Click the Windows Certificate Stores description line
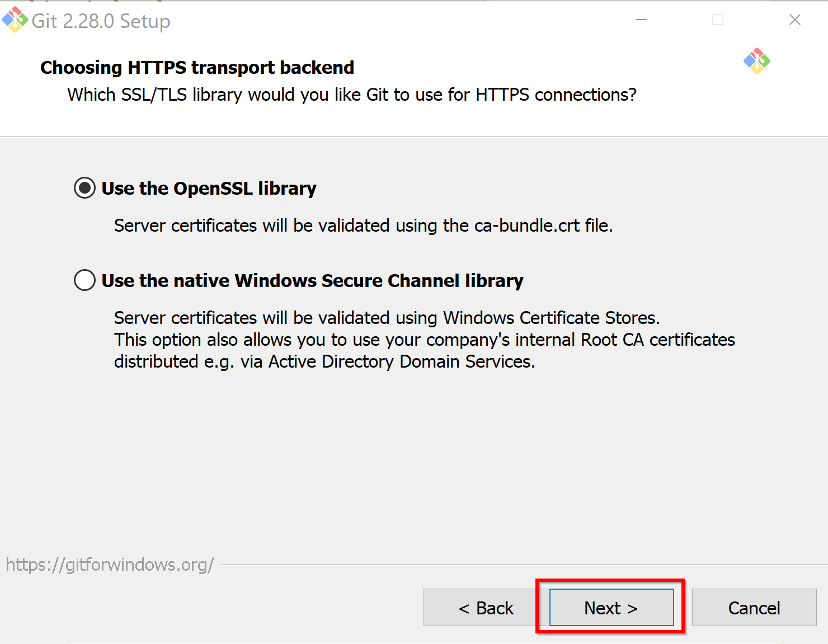 pos(387,318)
